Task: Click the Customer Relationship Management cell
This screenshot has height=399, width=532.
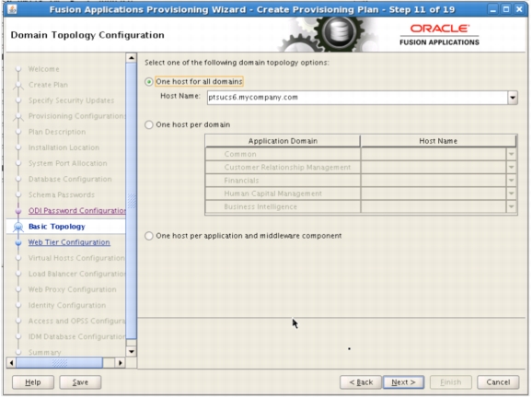Action: (x=283, y=168)
